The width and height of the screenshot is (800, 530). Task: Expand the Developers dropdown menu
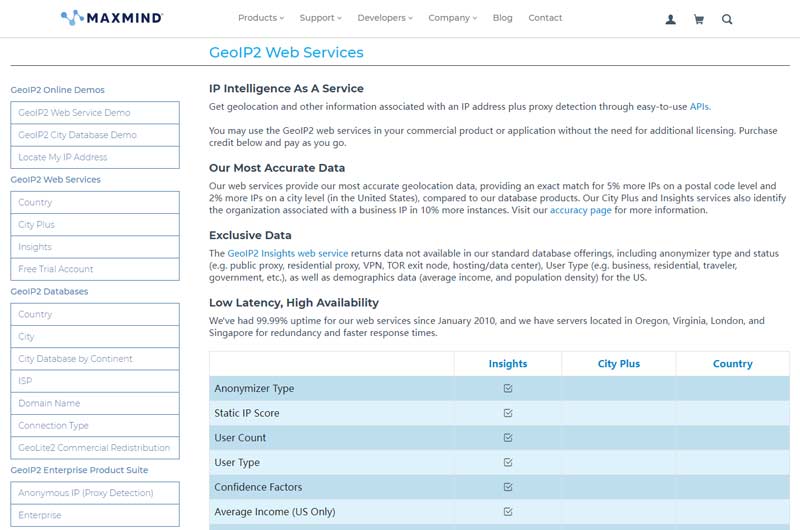(385, 18)
